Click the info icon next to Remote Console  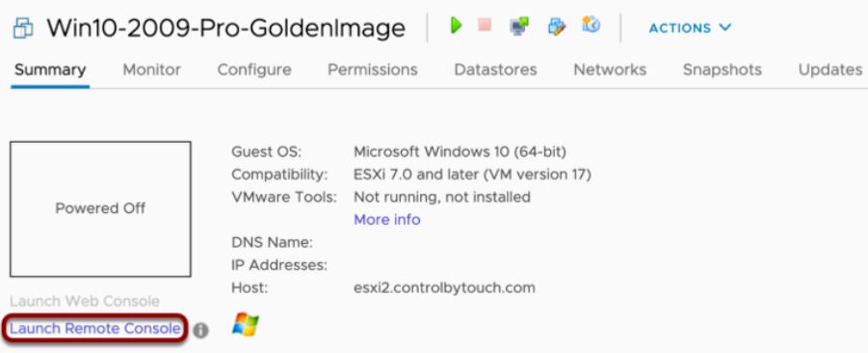201,331
